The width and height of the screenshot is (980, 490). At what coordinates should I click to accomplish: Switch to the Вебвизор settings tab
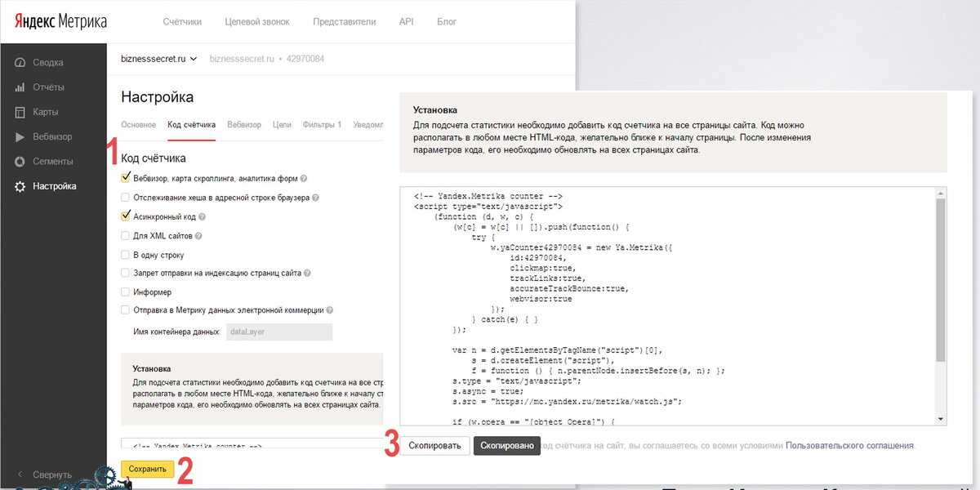(x=244, y=125)
